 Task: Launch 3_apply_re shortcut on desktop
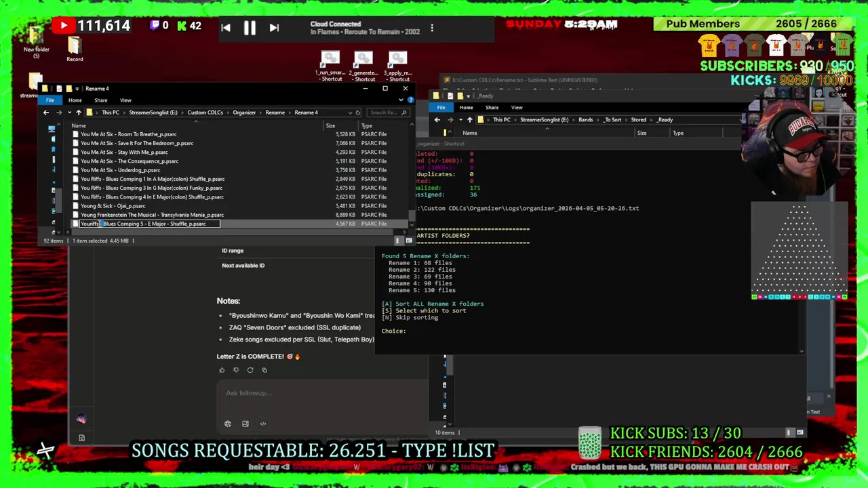[398, 66]
